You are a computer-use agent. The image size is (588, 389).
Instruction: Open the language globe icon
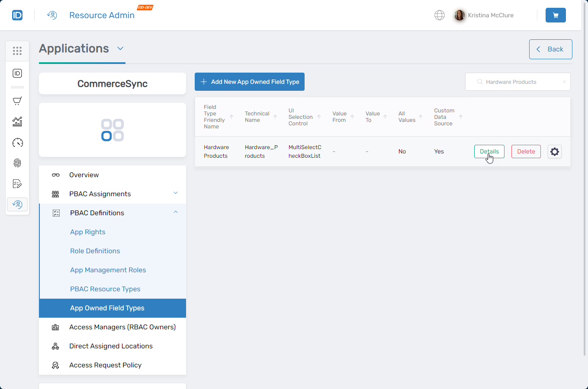click(439, 15)
